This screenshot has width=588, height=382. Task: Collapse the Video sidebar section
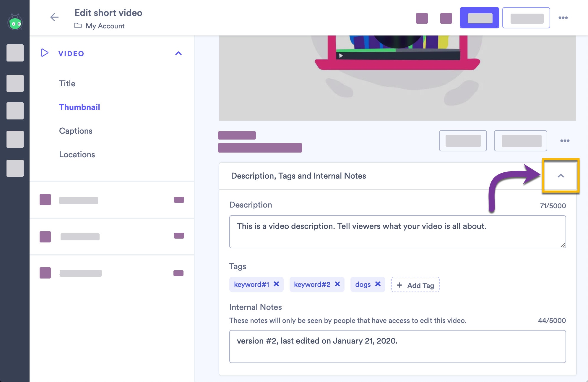pos(178,54)
